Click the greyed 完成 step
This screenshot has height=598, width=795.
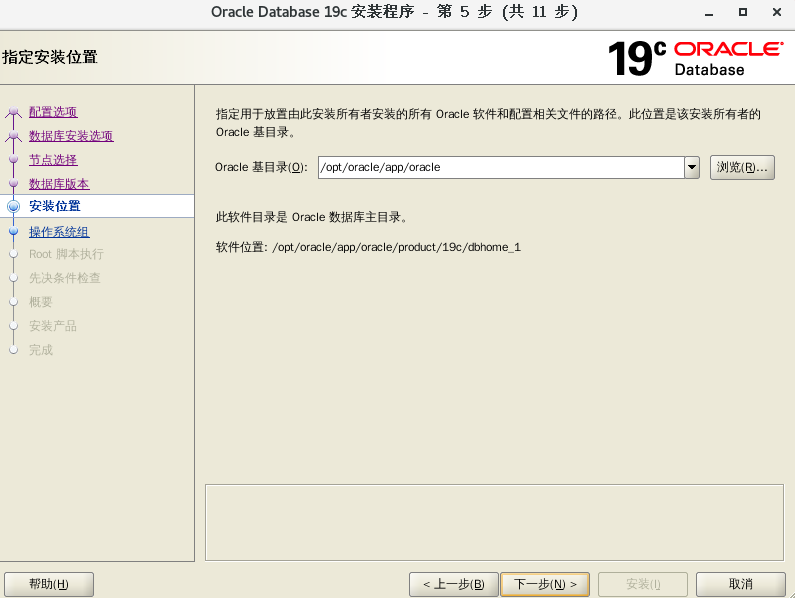coord(41,349)
